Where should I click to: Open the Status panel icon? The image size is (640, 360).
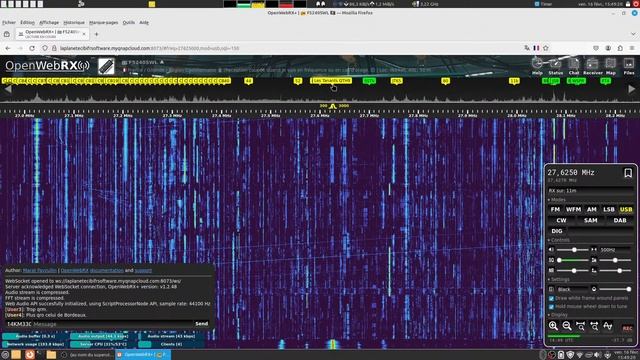[556, 66]
